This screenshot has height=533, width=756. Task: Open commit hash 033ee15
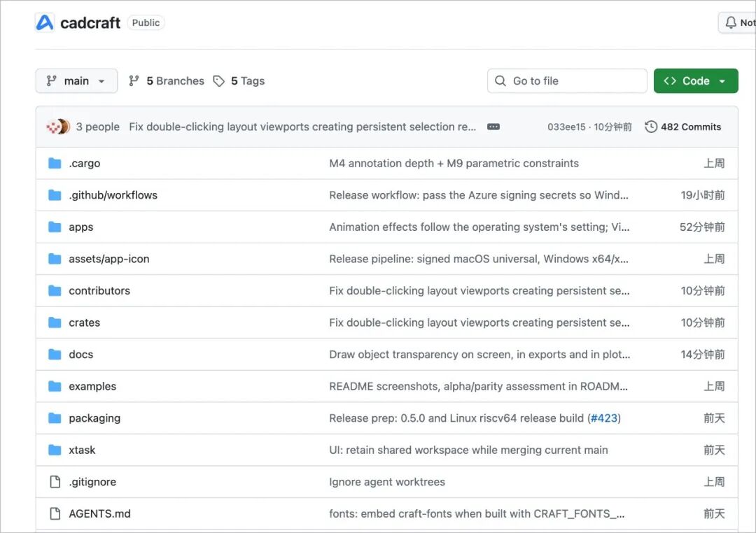point(566,127)
